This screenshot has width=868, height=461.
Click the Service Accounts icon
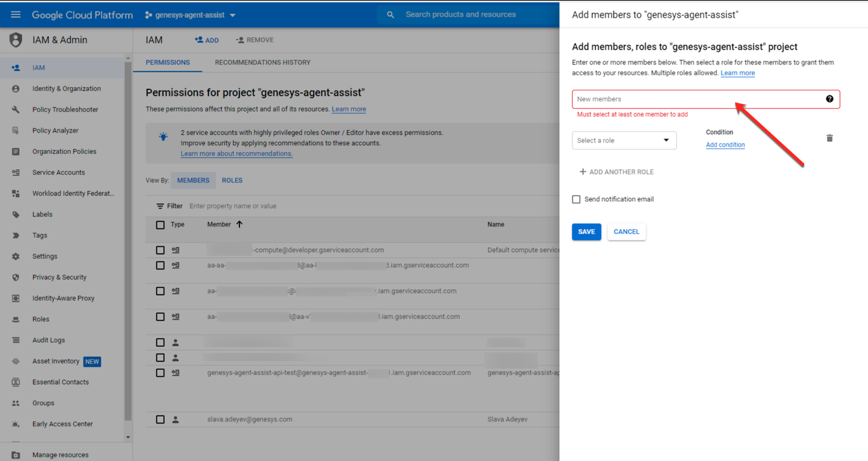coord(15,172)
